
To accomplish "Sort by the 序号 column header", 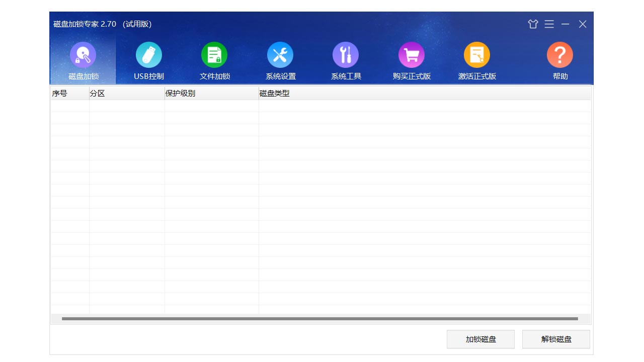I will pos(69,94).
